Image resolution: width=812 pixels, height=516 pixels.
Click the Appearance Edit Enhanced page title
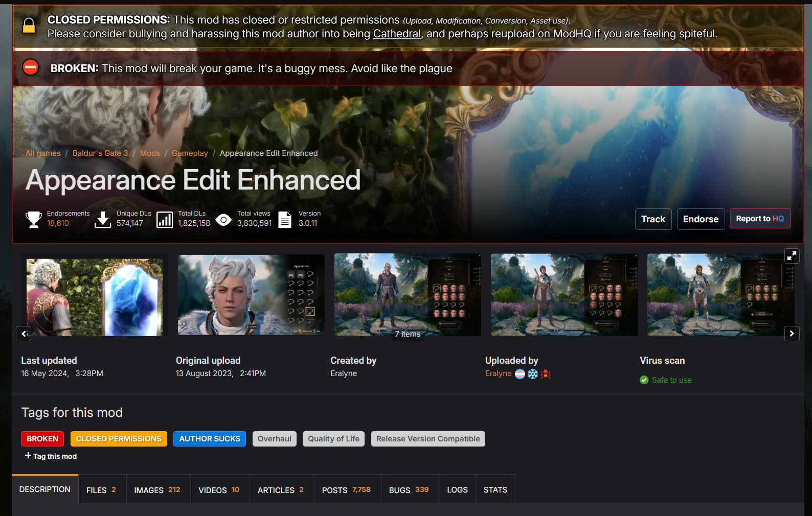193,180
